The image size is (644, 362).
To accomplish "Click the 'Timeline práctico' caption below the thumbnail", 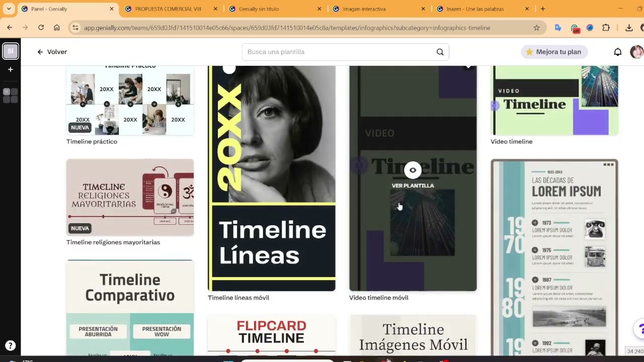I will pyautogui.click(x=92, y=141).
